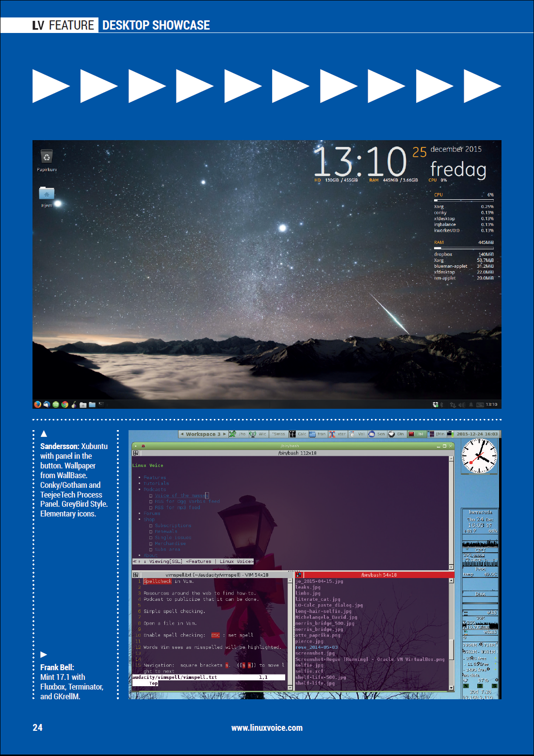Focus the /bin/bash 112x18 pane title bar
This screenshot has width=534, height=756.
tap(293, 453)
